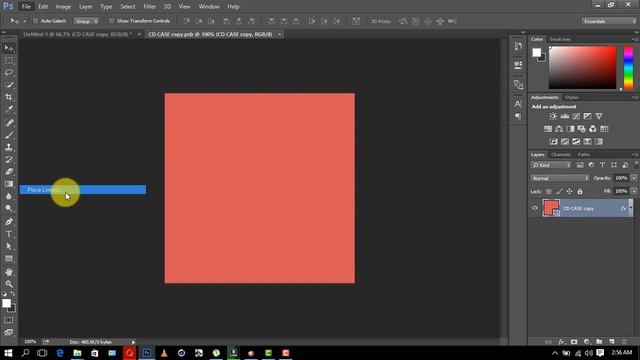The image size is (640, 360).
Task: Select the Healing Brush tool
Action: click(x=9, y=123)
